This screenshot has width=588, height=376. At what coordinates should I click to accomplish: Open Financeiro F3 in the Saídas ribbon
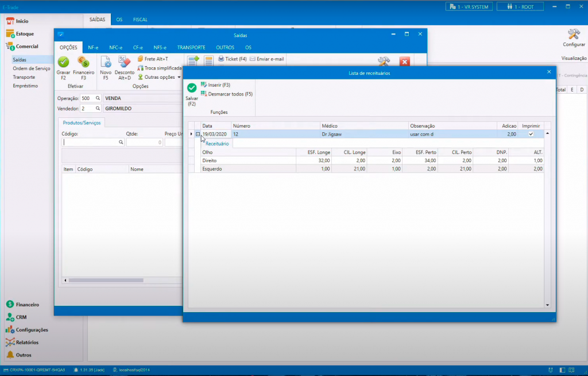[83, 62]
